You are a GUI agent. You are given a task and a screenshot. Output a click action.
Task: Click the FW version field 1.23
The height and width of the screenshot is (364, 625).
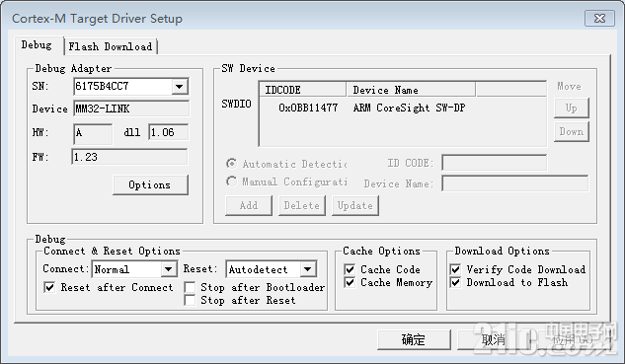click(x=129, y=157)
